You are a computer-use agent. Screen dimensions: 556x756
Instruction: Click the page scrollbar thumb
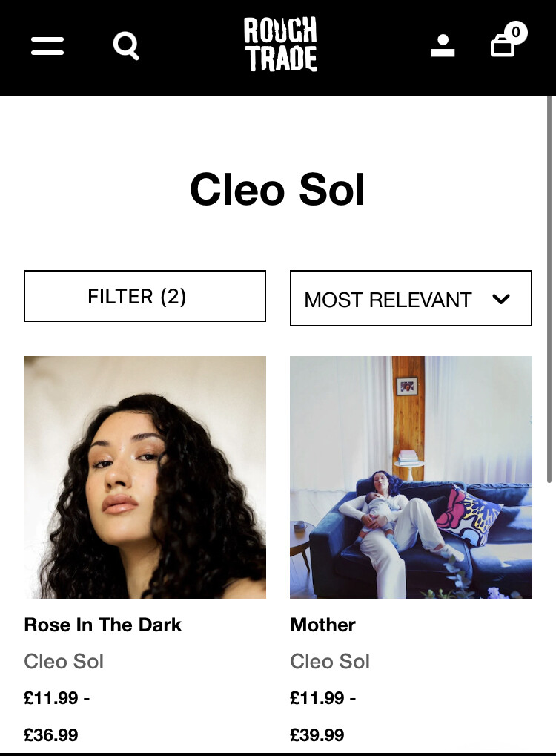(x=549, y=289)
